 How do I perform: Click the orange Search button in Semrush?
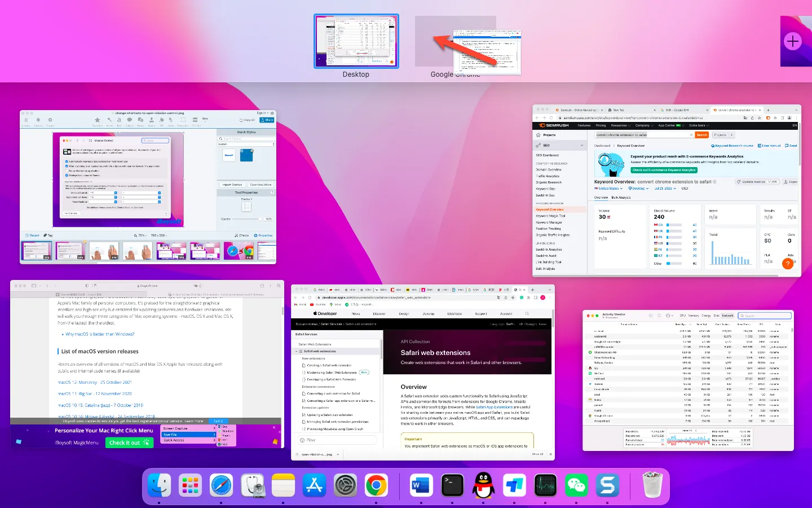coord(701,135)
